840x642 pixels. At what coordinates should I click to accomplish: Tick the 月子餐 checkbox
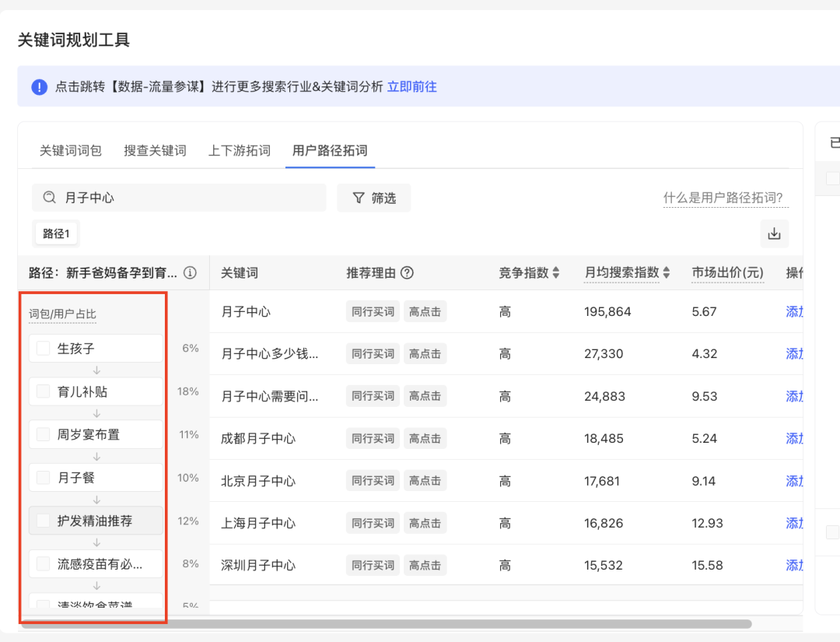[44, 477]
